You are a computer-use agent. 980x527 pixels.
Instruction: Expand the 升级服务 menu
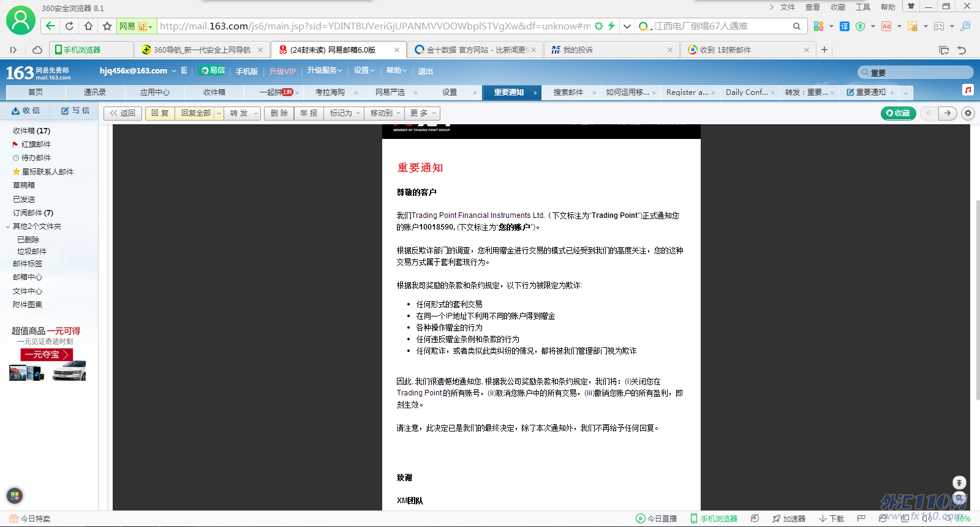(325, 70)
